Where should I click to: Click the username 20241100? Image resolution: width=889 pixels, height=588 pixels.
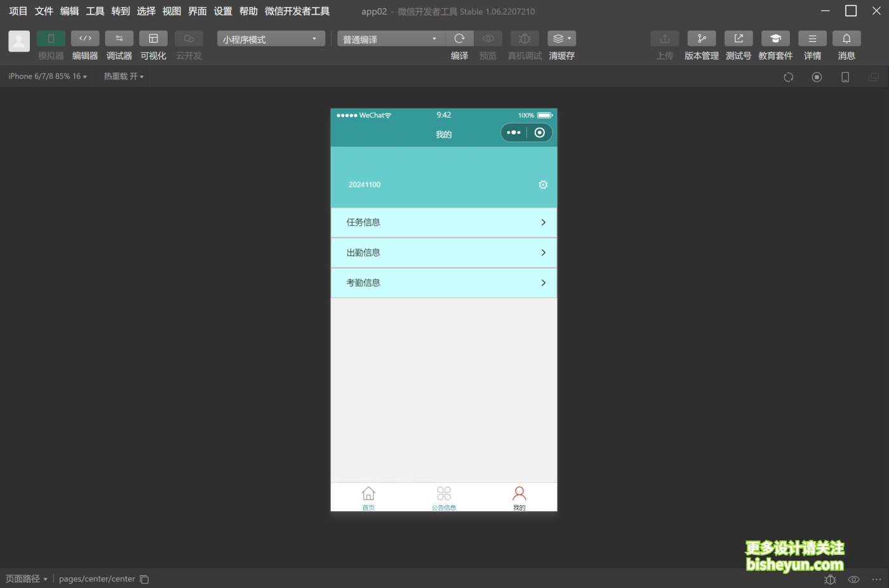pos(364,185)
